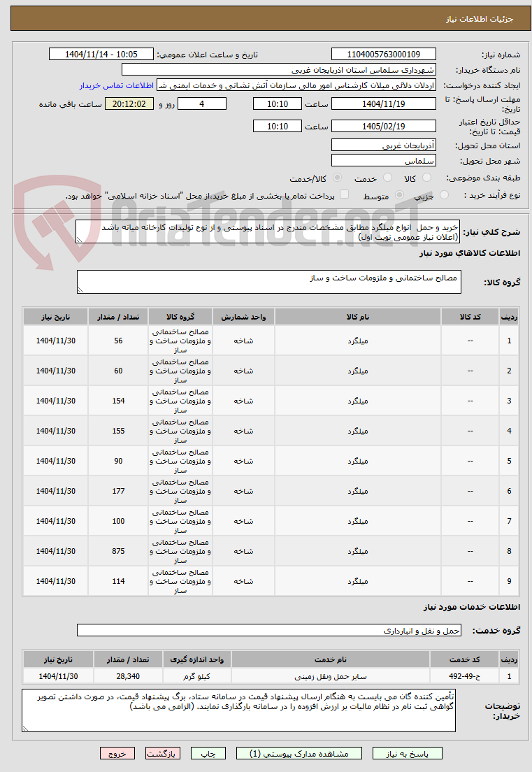The height and width of the screenshot is (772, 532).
Task: Click شاخه unit in row 3
Action: (x=243, y=401)
